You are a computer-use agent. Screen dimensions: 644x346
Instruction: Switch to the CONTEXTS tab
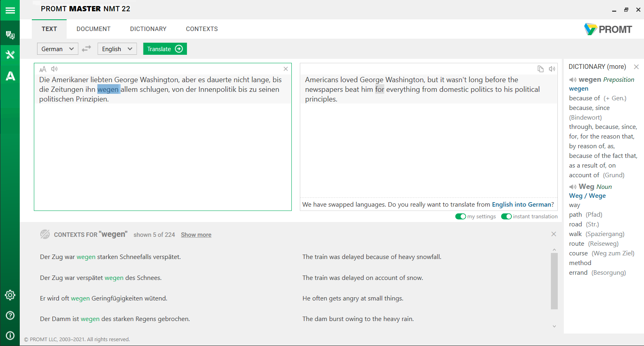point(202,29)
